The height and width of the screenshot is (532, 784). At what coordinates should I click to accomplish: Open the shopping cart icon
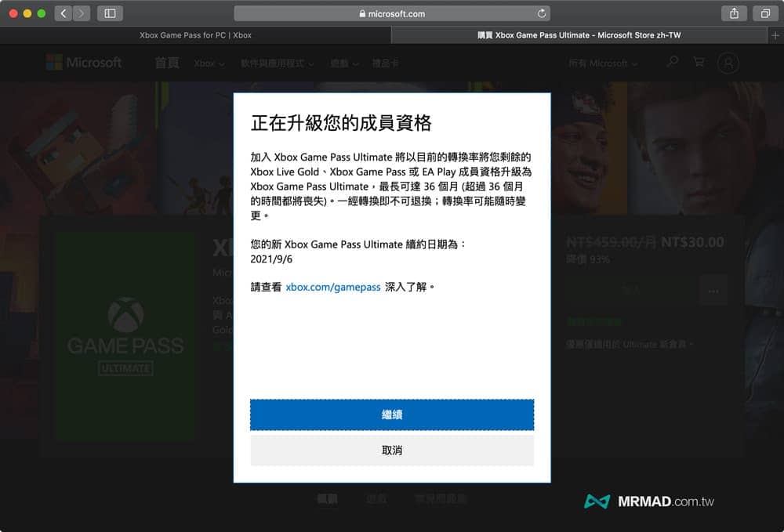(x=699, y=62)
